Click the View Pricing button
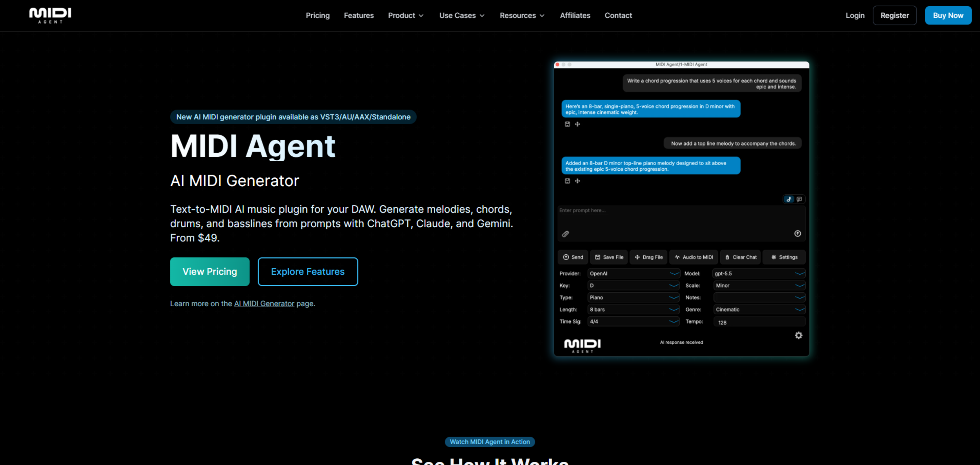Screen dimensions: 980x465 (210, 271)
